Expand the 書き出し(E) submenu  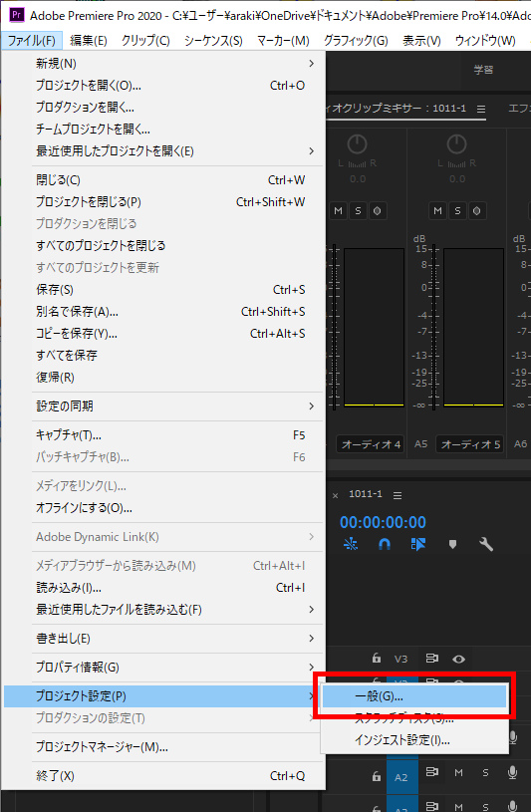click(163, 639)
